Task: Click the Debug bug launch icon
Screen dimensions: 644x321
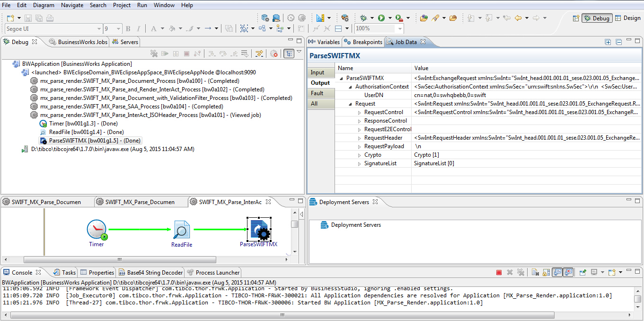Action: pos(363,18)
